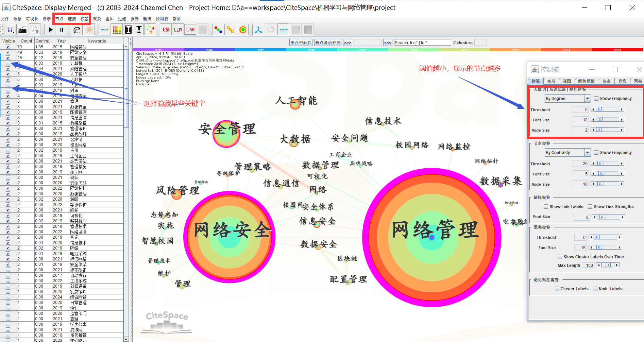Click right arrow of keyword Node Size 2 slider
The height and width of the screenshot is (342, 644).
click(x=622, y=130)
